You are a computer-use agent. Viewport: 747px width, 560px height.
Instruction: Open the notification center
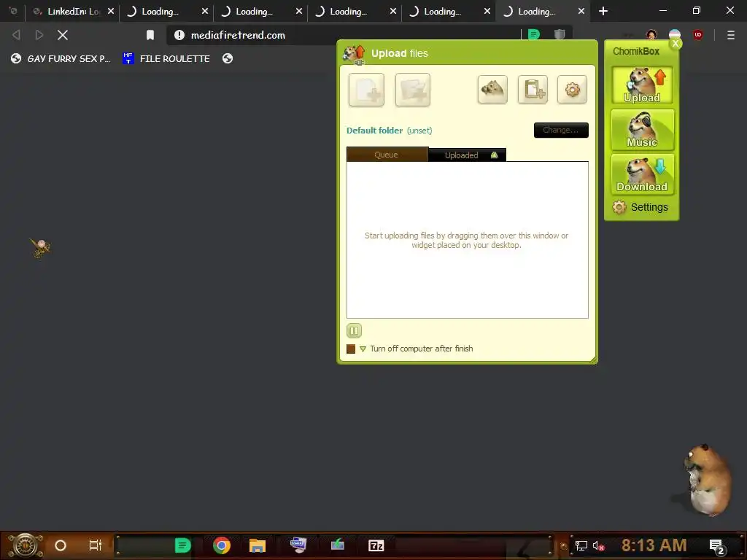[x=718, y=547]
